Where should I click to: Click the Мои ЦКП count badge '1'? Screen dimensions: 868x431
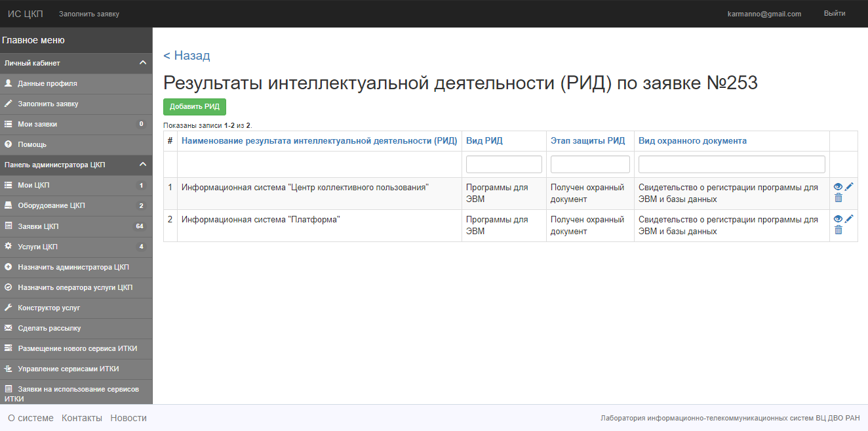pyautogui.click(x=141, y=185)
